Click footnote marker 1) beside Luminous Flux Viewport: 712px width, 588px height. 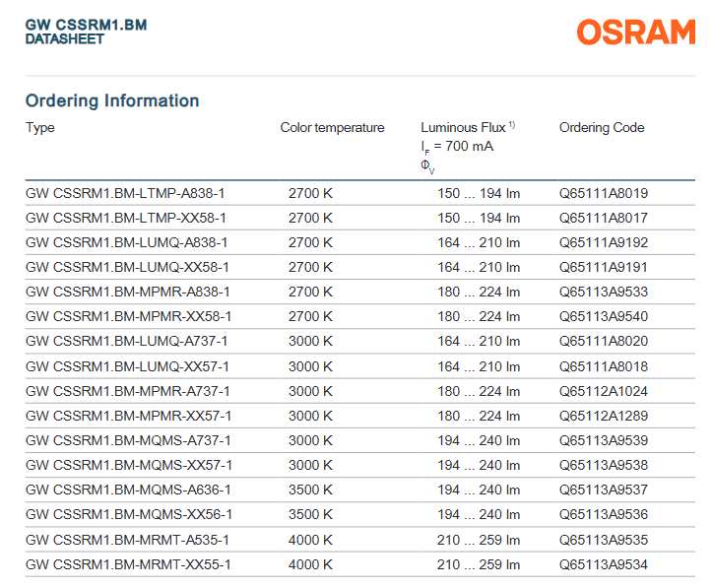point(512,124)
